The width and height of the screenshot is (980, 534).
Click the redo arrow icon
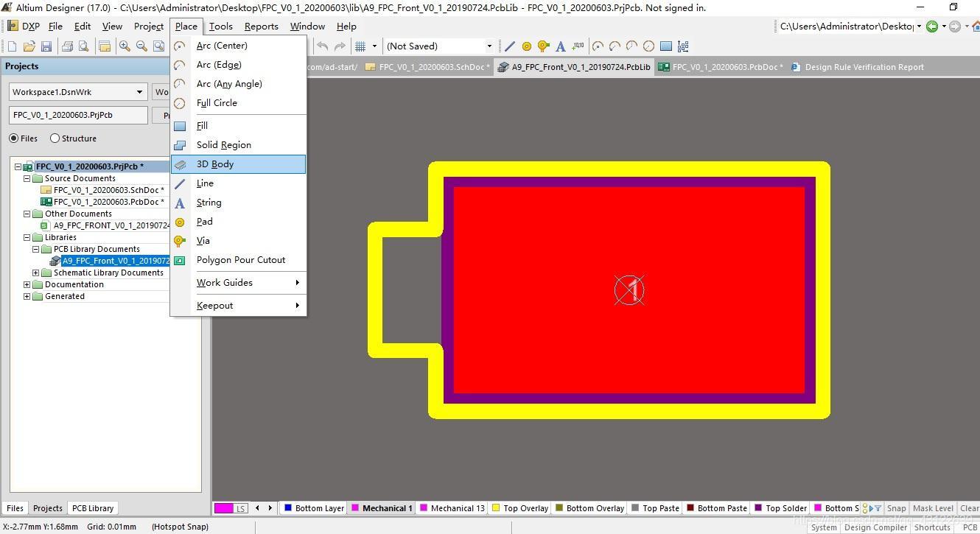[340, 46]
